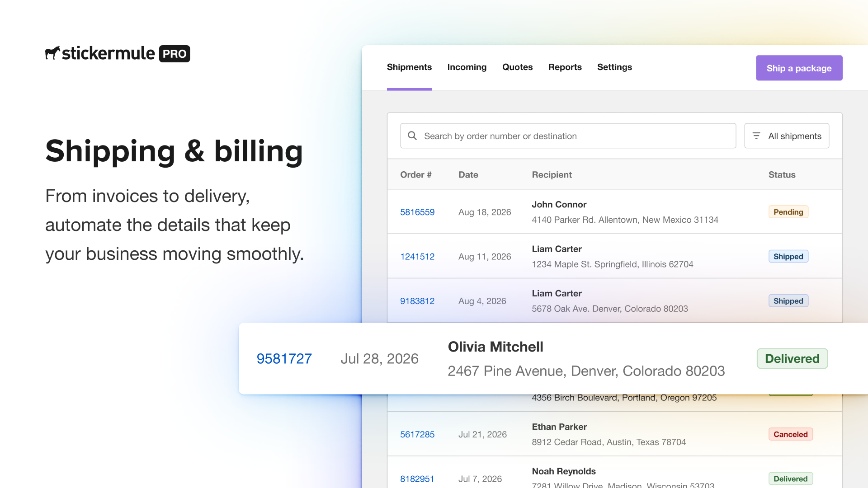
Task: Click date Aug 11, 2026
Action: 485,256
